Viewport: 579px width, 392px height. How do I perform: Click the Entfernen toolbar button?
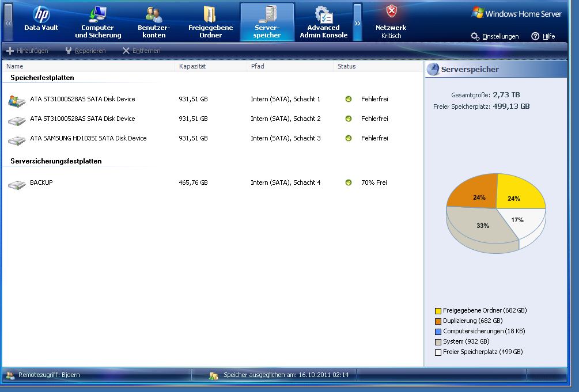click(x=141, y=51)
